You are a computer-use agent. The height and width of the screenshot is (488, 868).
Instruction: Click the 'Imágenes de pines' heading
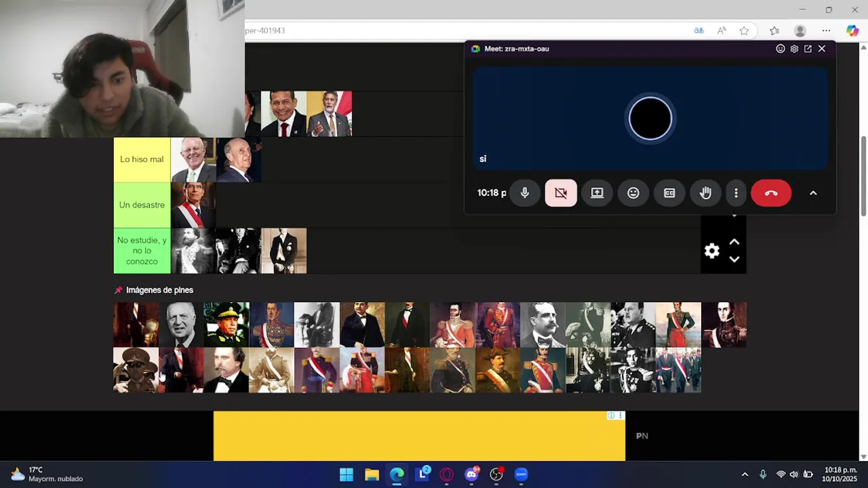pyautogui.click(x=159, y=290)
